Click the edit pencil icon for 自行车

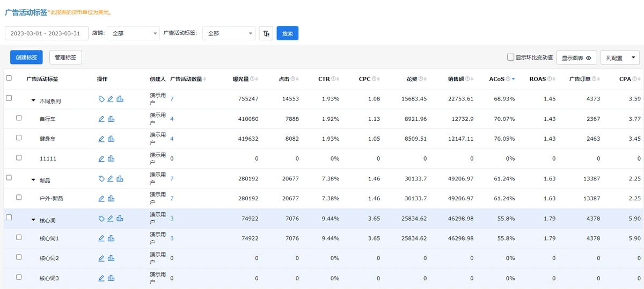[101, 119]
